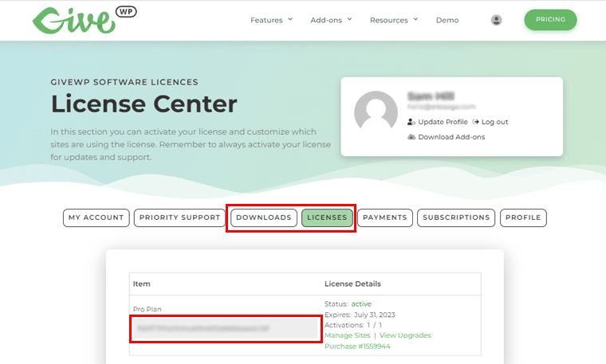Open the Manage Sites link
Image resolution: width=606 pixels, height=364 pixels.
point(348,335)
